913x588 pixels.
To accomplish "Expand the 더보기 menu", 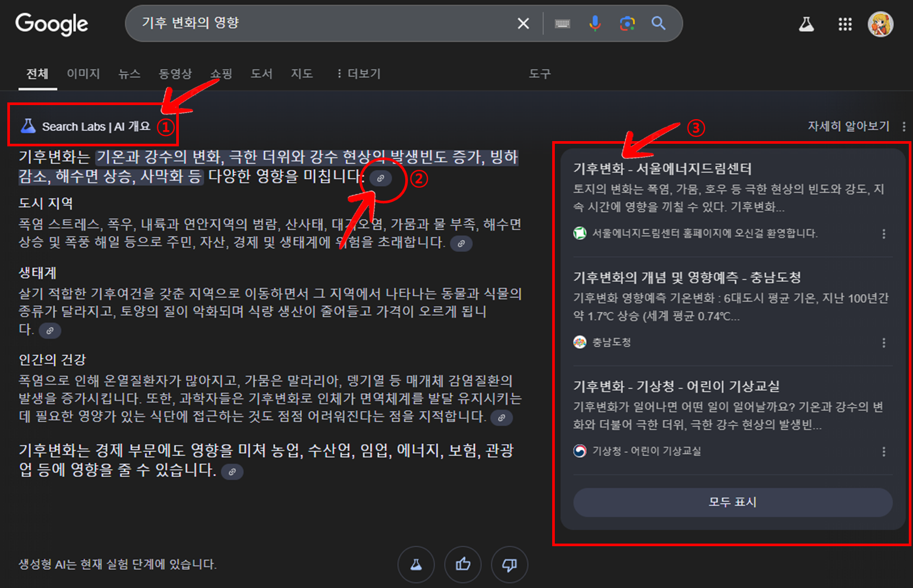I will coord(359,74).
